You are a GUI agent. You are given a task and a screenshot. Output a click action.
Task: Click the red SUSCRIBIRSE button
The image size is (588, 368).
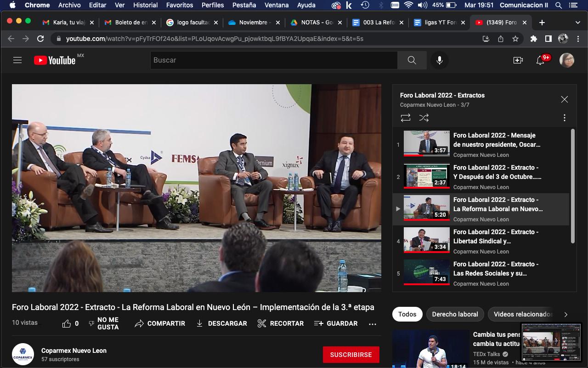[351, 355]
